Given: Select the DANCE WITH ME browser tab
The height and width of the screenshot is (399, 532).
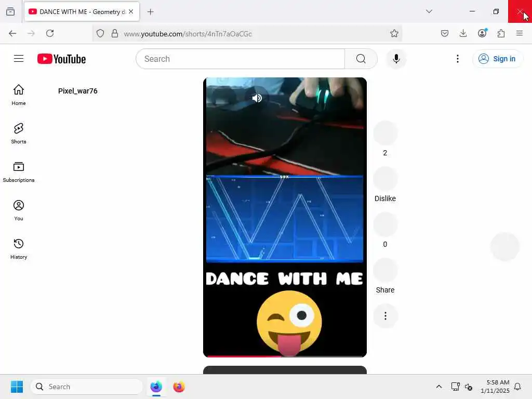Looking at the screenshot, I should pos(82,12).
